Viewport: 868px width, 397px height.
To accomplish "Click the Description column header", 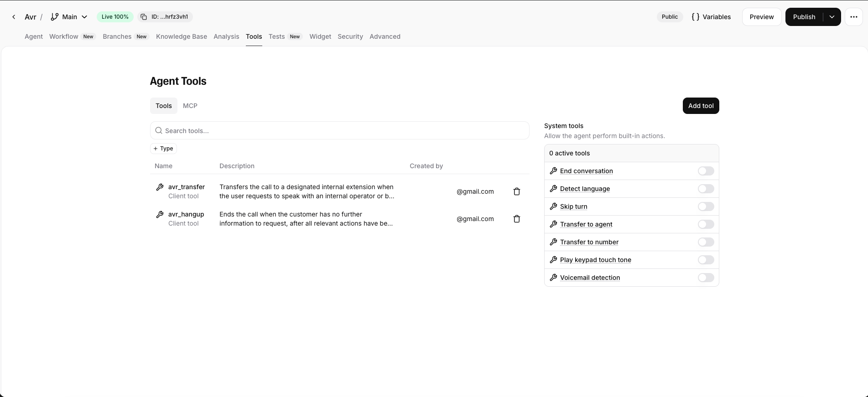I will (x=237, y=166).
